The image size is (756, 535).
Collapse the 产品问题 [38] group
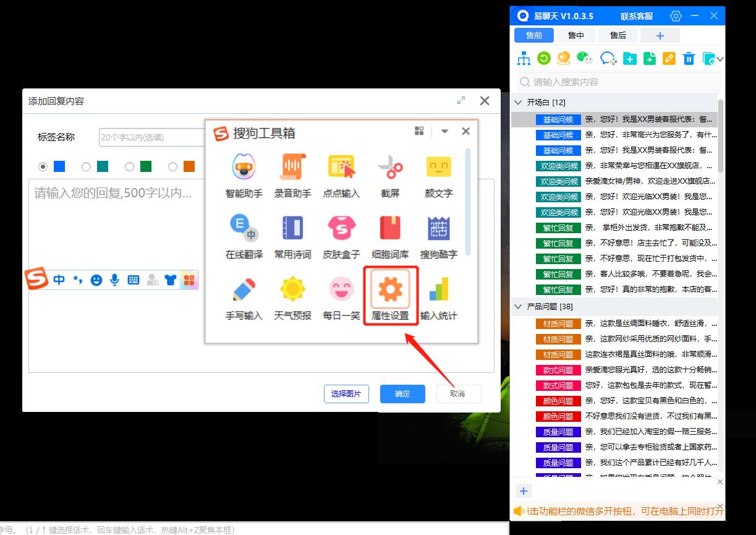click(x=518, y=306)
